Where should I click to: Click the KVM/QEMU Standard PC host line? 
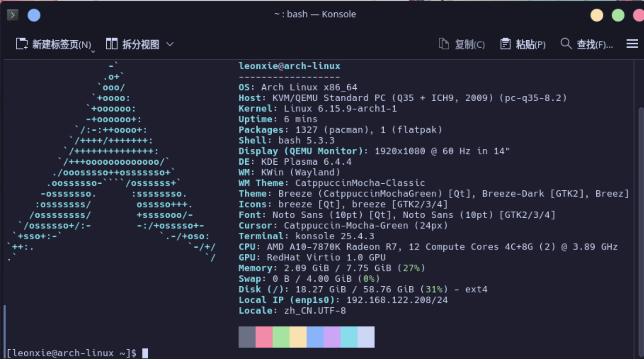click(402, 98)
